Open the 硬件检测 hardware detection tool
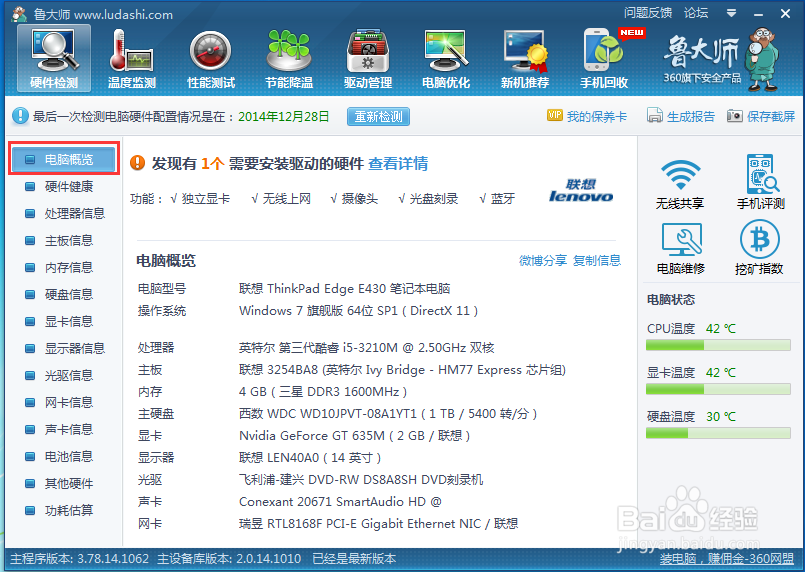This screenshot has width=805, height=572. tap(54, 59)
